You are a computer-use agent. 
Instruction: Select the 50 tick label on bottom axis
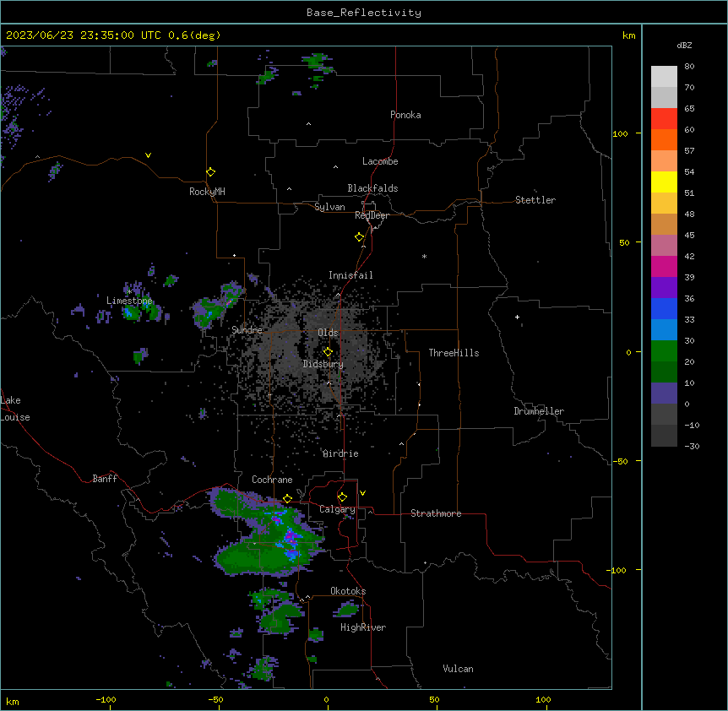[434, 699]
